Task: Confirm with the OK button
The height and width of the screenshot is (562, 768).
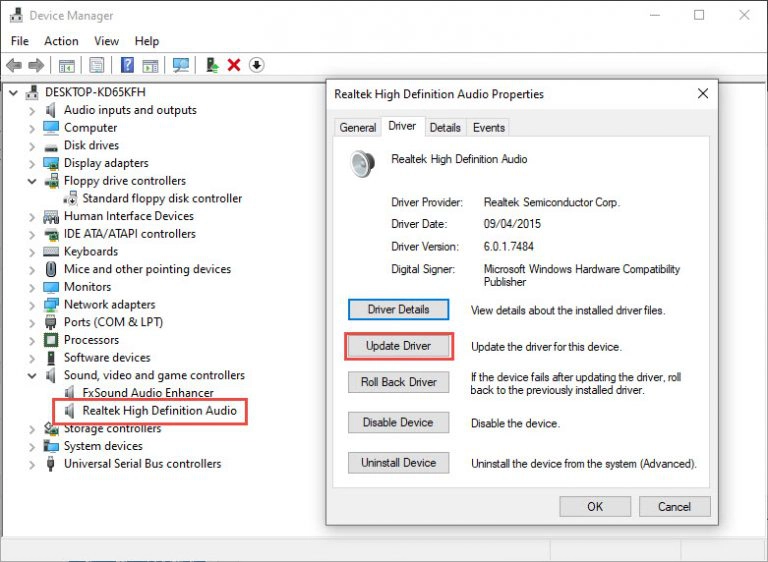Action: point(595,507)
